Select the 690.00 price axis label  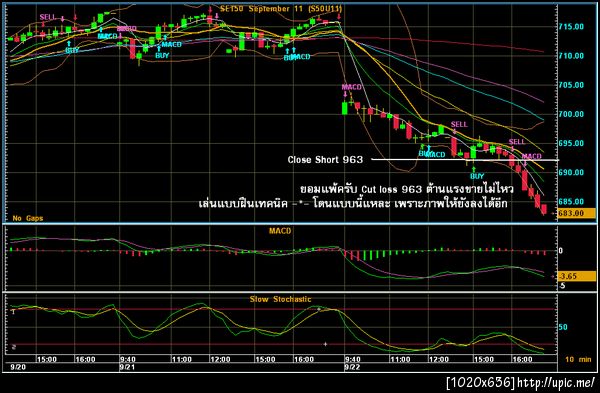(571, 172)
